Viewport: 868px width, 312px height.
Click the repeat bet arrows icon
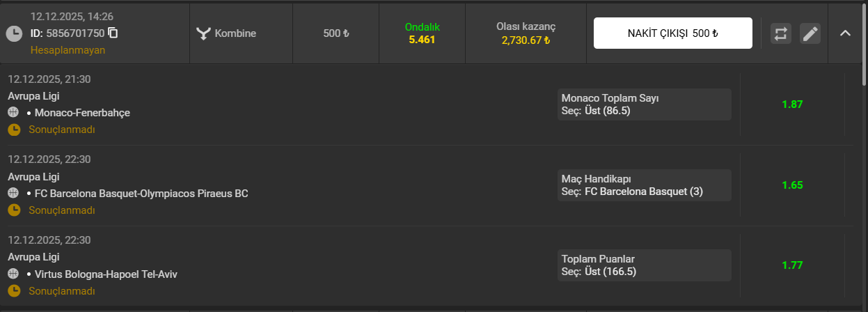[x=781, y=33]
